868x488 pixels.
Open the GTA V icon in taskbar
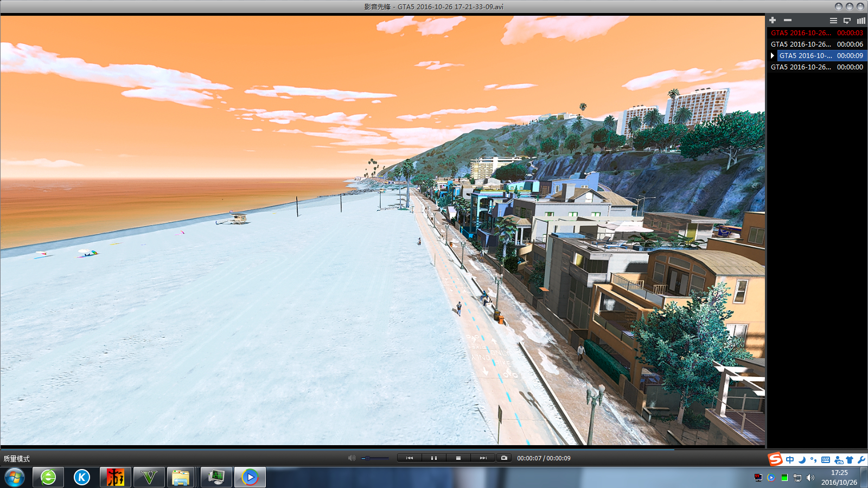pos(149,477)
